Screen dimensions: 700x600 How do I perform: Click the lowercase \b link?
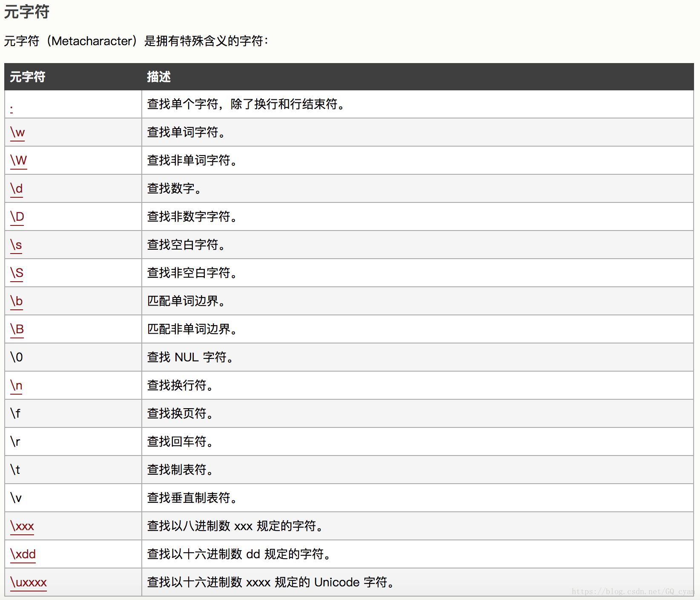17,301
